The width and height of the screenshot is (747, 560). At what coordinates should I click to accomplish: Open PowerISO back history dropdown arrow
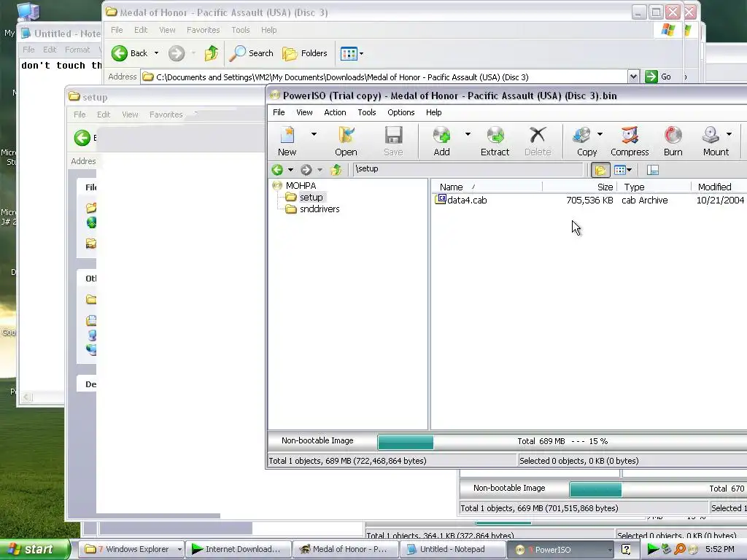[x=290, y=170]
